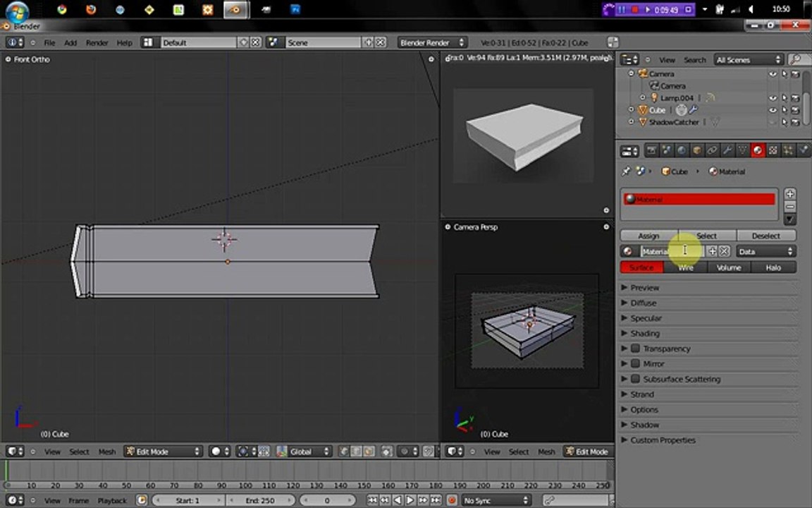This screenshot has height=508, width=812.
Task: Expand the Diffuse panel
Action: 643,303
